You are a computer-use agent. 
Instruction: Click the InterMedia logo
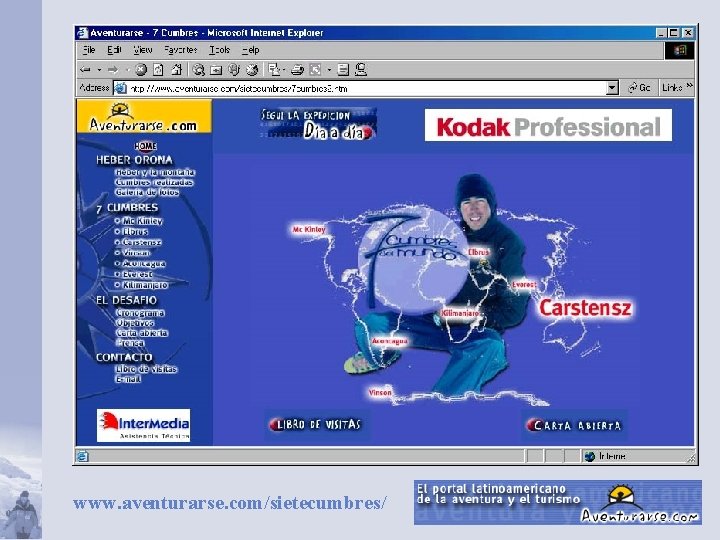[x=143, y=425]
